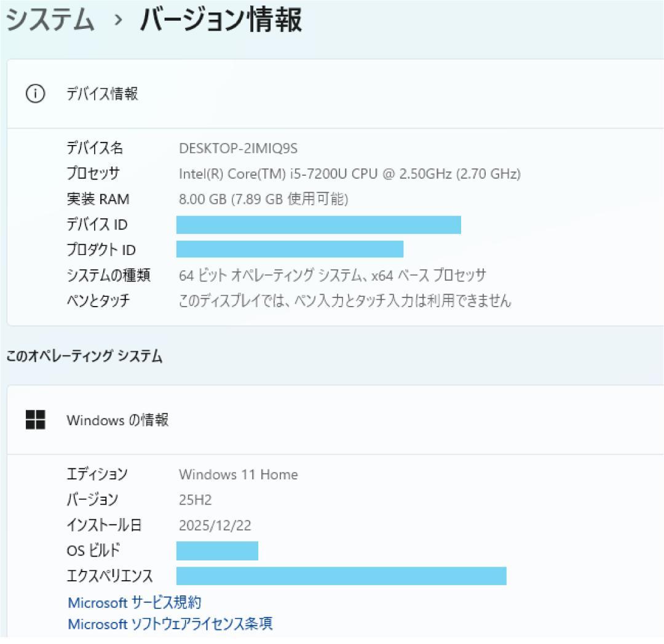This screenshot has width=664, height=644.
Task: Click the OS ビルド value field
Action: pos(216,551)
